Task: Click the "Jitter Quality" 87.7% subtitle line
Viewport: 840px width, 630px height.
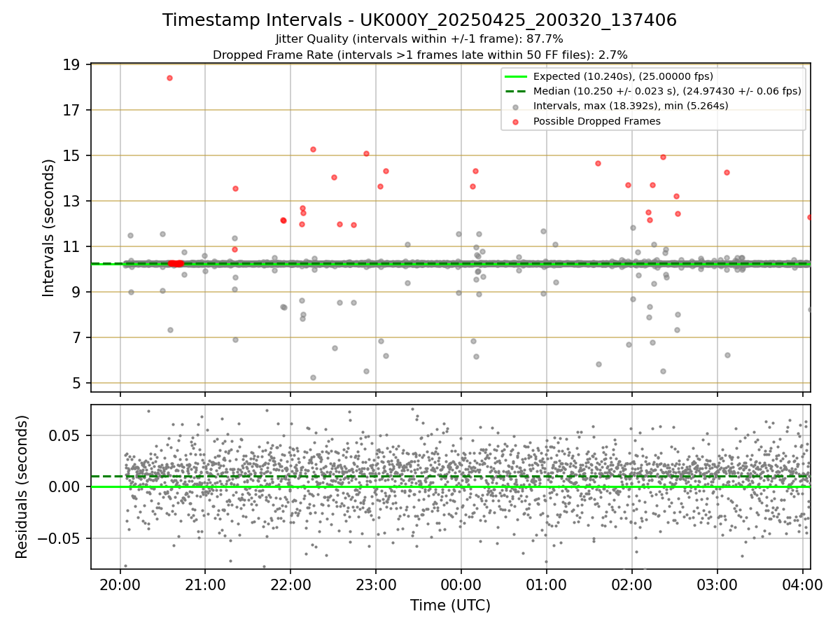Action: [x=419, y=39]
